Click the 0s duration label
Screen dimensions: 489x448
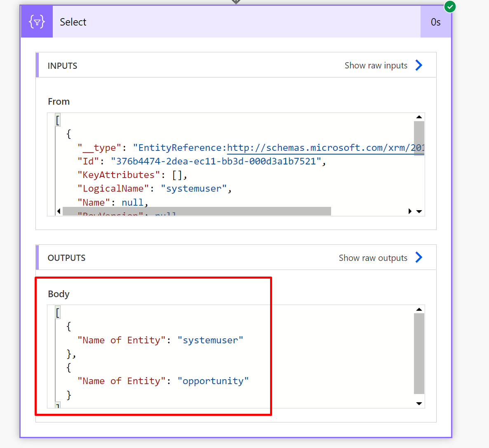pos(436,22)
